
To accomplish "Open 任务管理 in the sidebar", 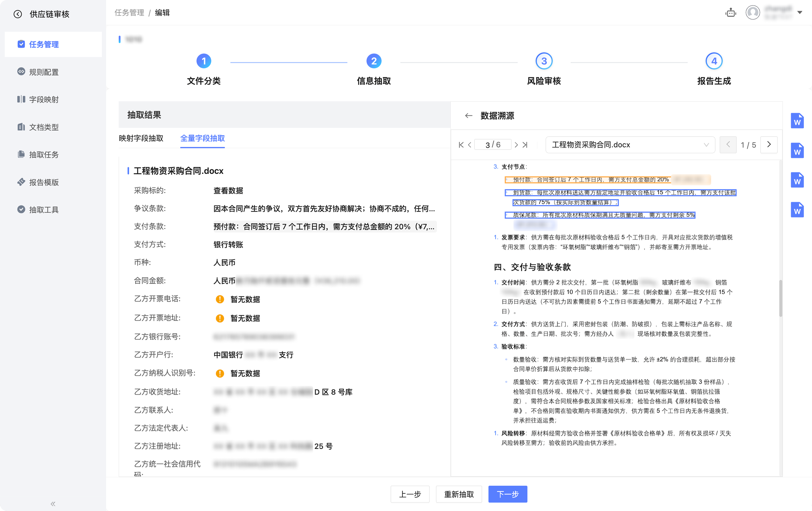I will click(53, 44).
